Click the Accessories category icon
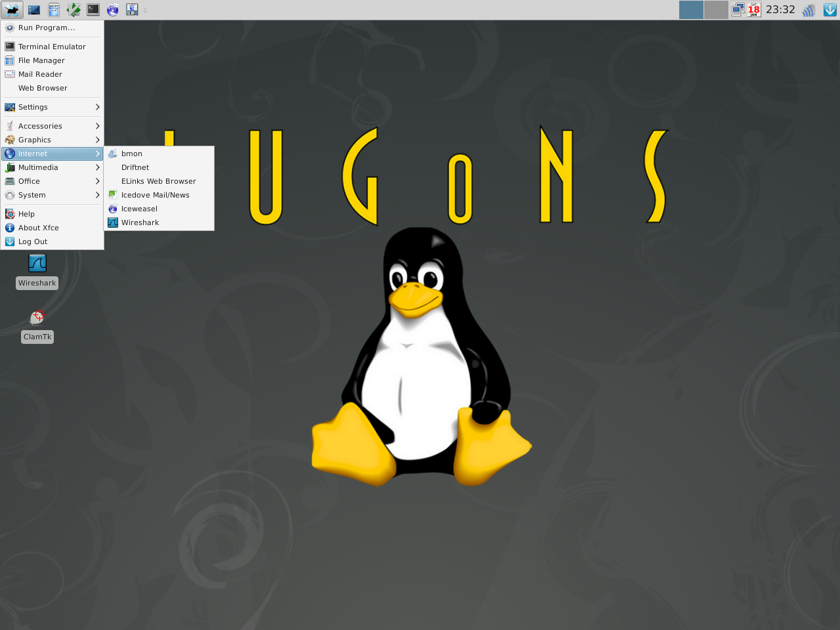 click(10, 126)
